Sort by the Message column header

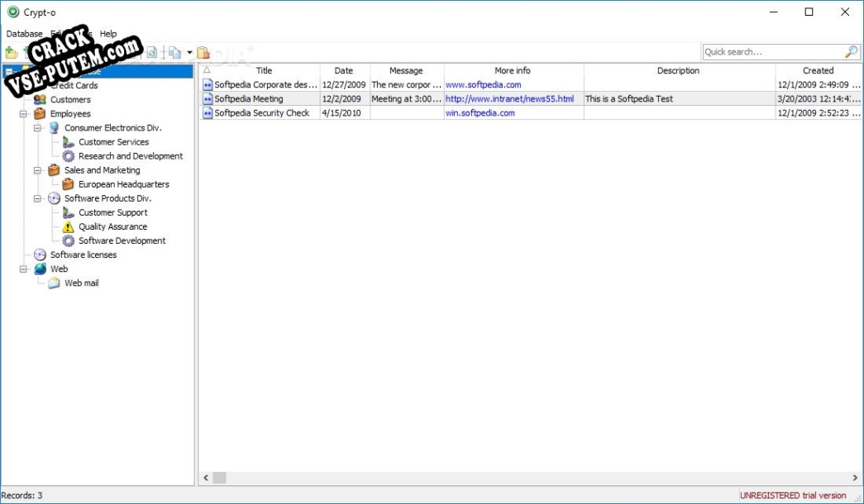tap(406, 70)
